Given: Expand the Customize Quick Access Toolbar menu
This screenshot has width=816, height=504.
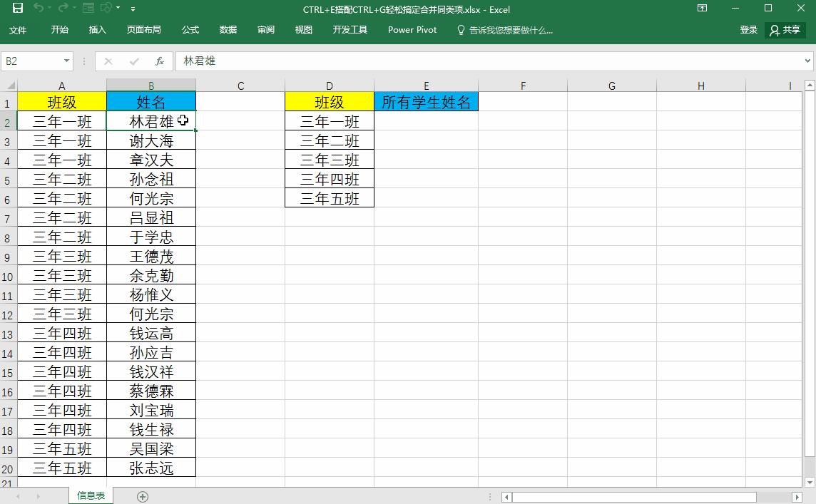Looking at the screenshot, I should point(133,9).
